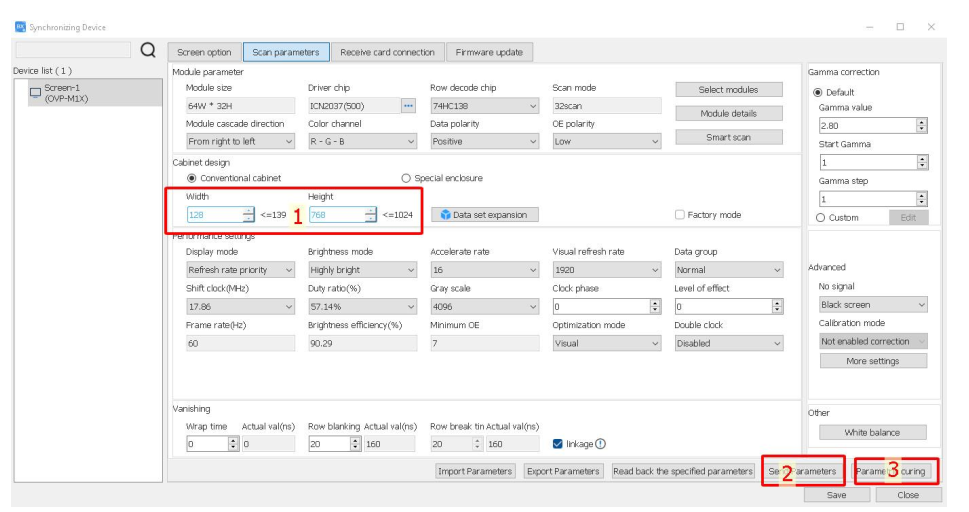Click the Smart scan button
This screenshot has width=969, height=512.
pyautogui.click(x=728, y=137)
